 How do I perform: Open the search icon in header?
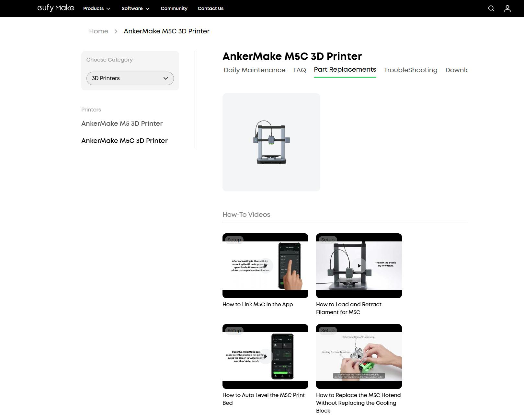491,8
